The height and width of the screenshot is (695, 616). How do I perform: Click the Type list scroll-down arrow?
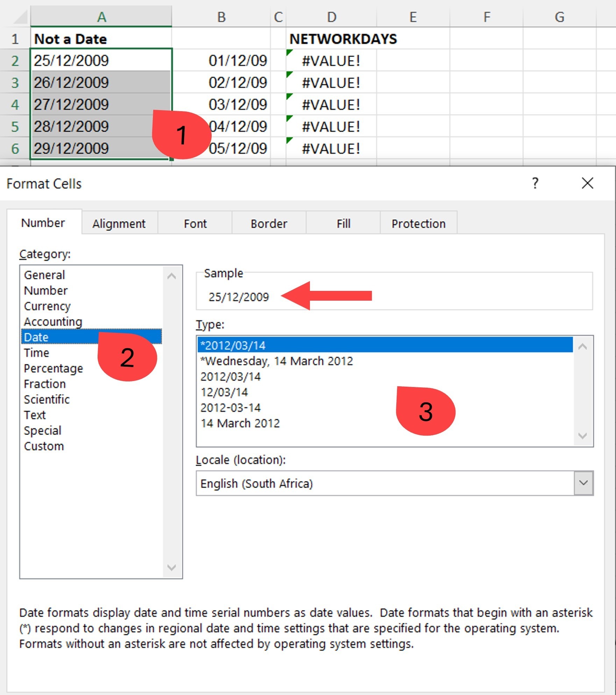pos(582,435)
